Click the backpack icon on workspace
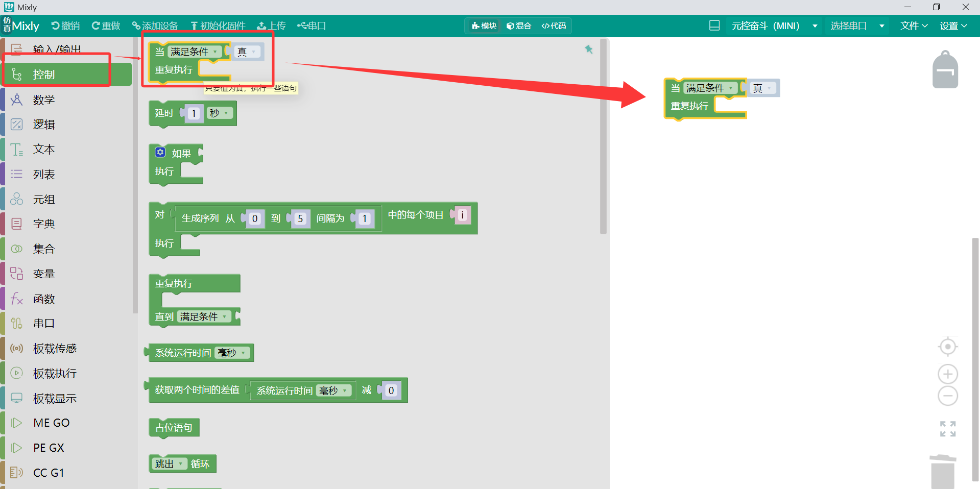The image size is (980, 489). tap(945, 69)
